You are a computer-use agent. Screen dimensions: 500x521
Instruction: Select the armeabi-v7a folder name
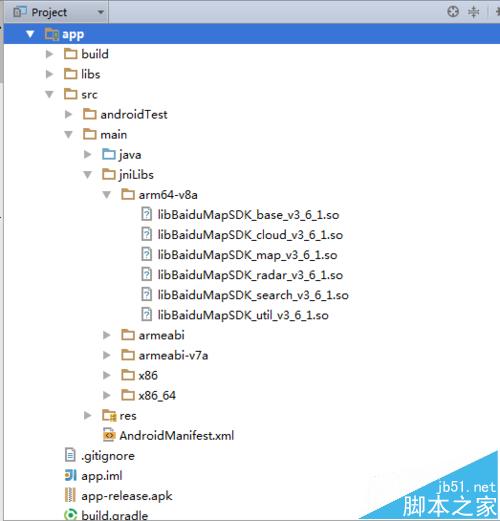[x=173, y=355]
